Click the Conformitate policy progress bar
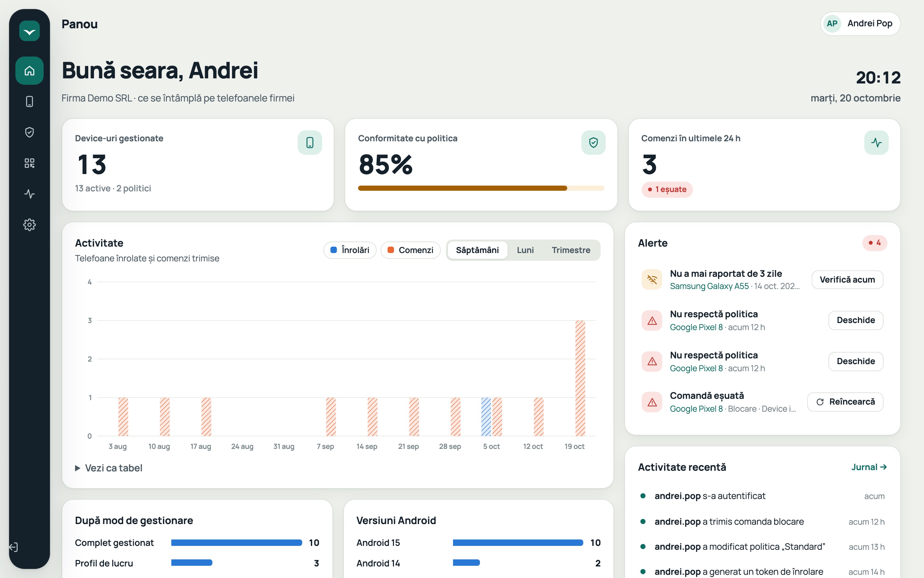Viewport: 924px width, 578px height. pyautogui.click(x=481, y=188)
